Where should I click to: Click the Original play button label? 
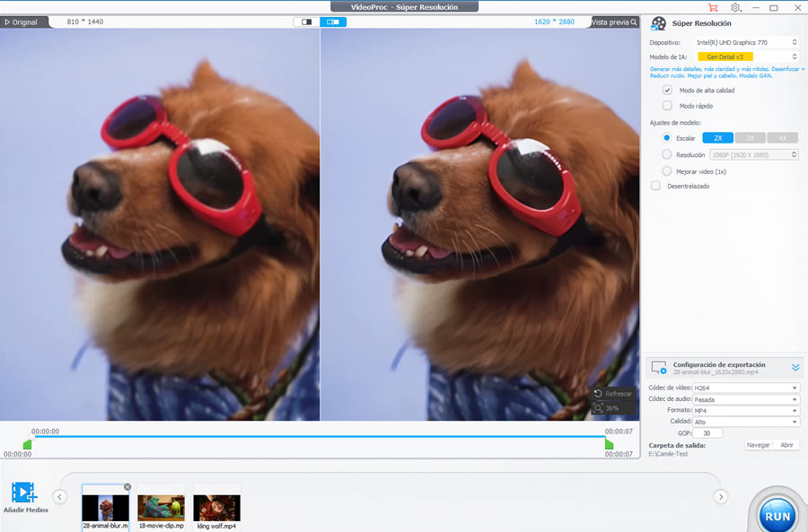click(x=22, y=22)
